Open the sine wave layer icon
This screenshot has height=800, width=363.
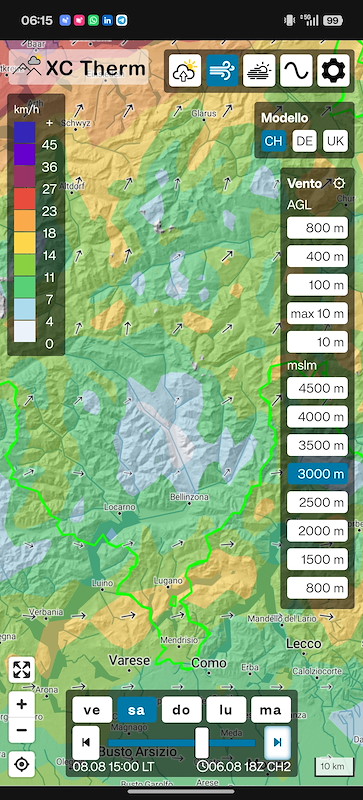297,71
